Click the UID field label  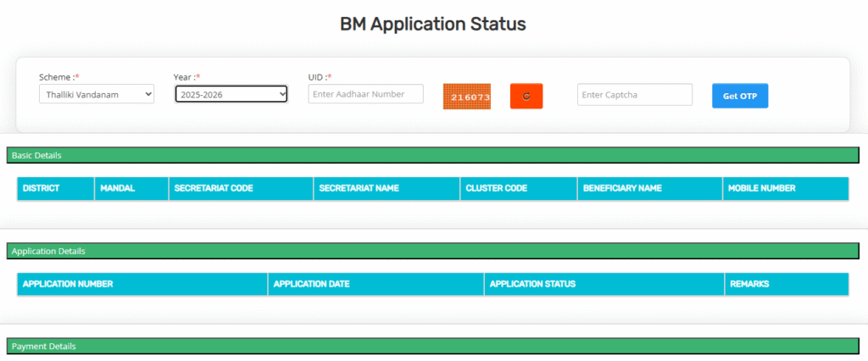coord(320,77)
